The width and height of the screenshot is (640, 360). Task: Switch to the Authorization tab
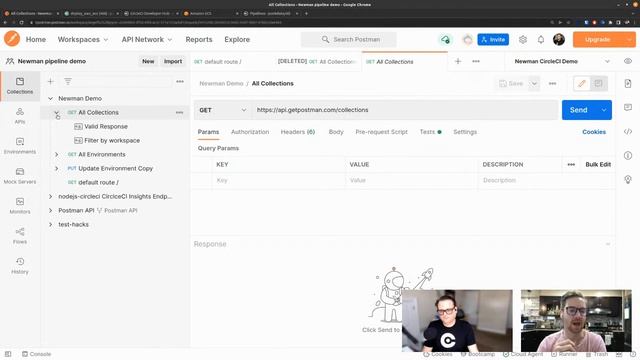250,132
